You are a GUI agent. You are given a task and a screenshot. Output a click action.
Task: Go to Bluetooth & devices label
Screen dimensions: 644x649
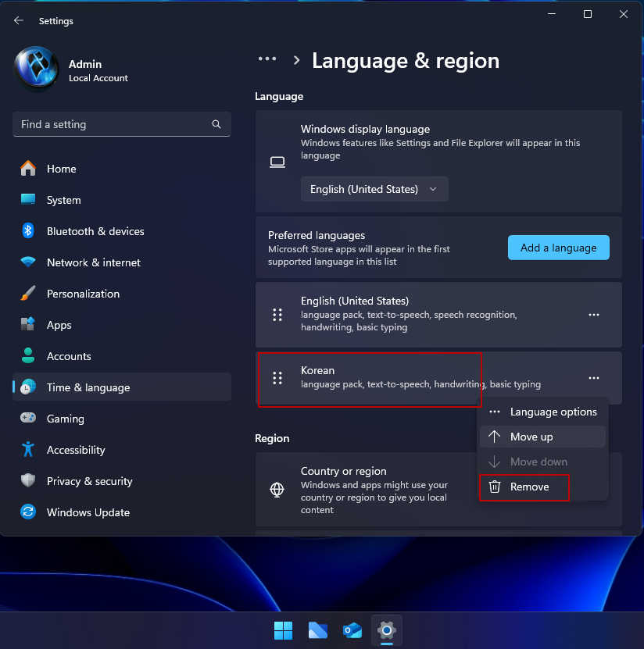coord(95,231)
